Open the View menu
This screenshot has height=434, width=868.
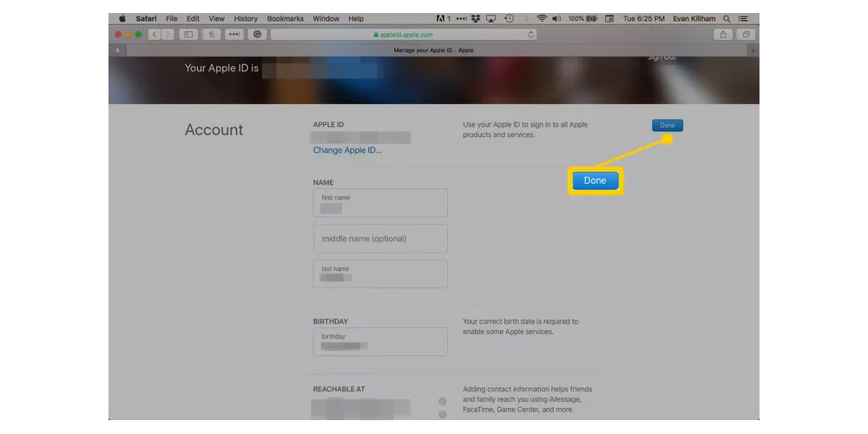tap(216, 18)
